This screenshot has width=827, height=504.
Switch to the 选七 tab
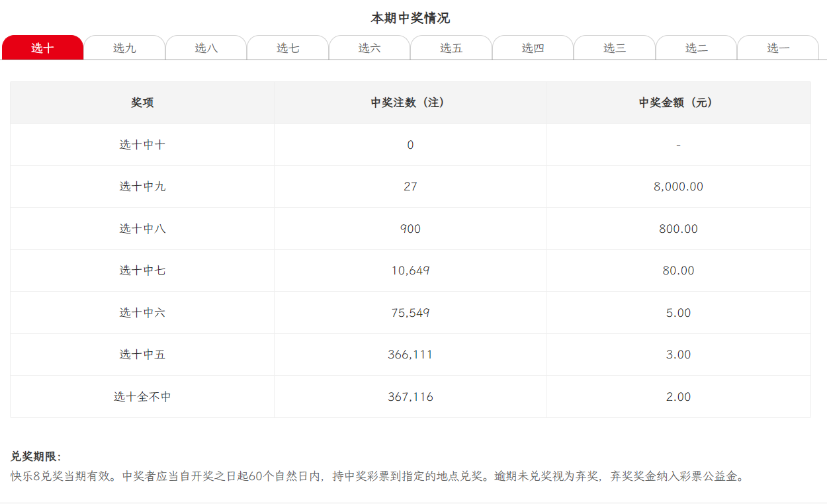(x=288, y=48)
